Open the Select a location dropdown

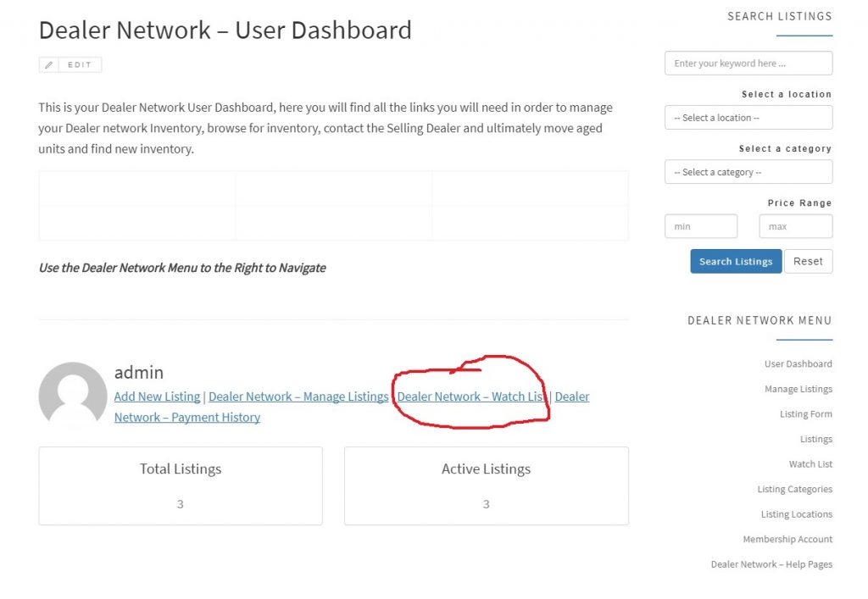[x=748, y=118]
